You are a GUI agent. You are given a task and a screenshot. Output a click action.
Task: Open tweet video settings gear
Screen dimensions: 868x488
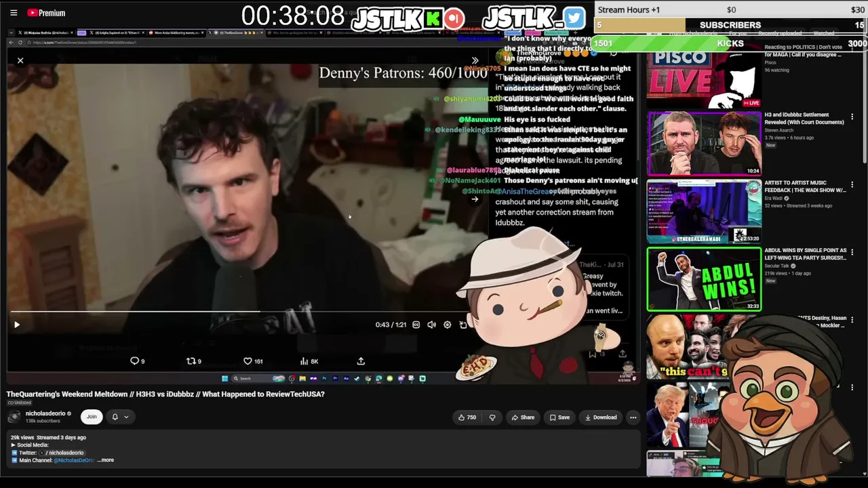point(447,325)
